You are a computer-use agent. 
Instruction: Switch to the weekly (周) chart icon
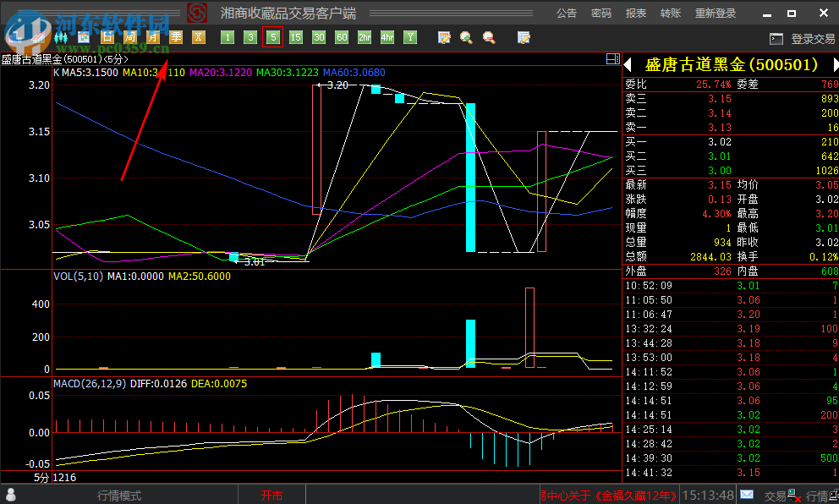click(x=129, y=37)
